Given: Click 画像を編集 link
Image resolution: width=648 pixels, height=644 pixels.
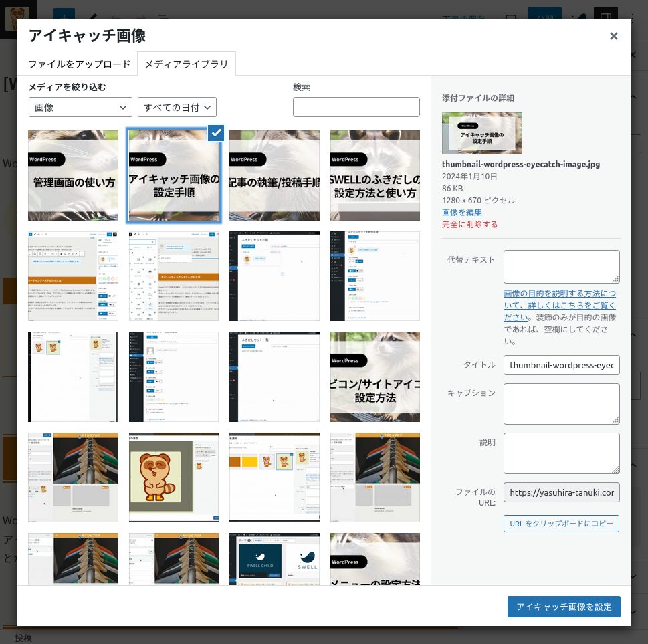Looking at the screenshot, I should click(461, 213).
